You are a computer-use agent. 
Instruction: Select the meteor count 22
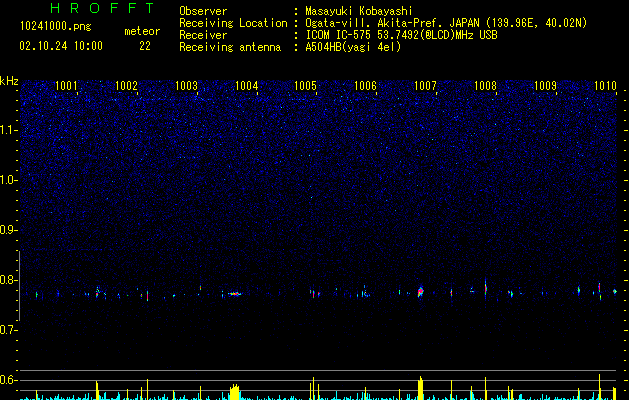coord(145,46)
